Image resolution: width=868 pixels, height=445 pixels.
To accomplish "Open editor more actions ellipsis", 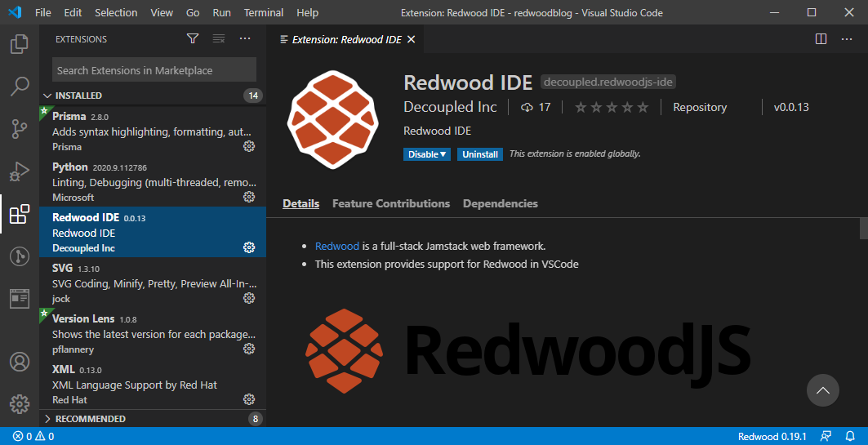I will click(x=847, y=38).
